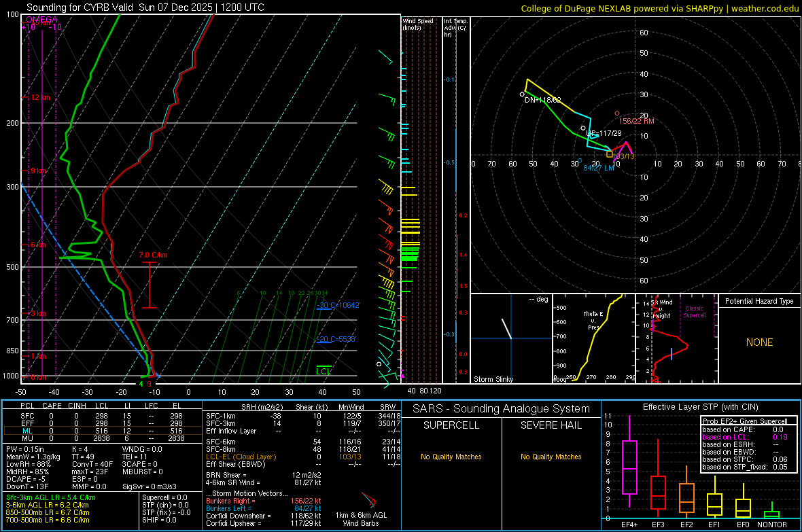This screenshot has width=802, height=532.
Task: Click the 'Potential Hazard Type' header
Action: click(759, 301)
